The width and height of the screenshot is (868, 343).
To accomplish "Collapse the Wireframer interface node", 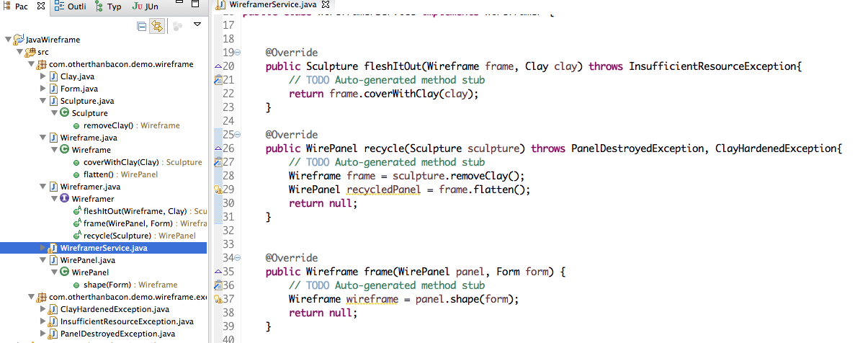I will [54, 199].
